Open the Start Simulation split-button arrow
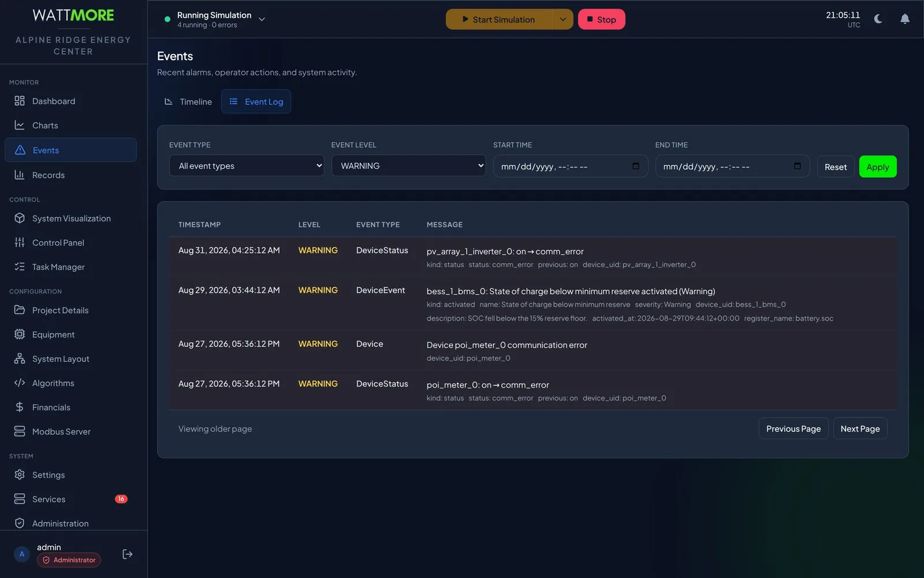 point(563,19)
